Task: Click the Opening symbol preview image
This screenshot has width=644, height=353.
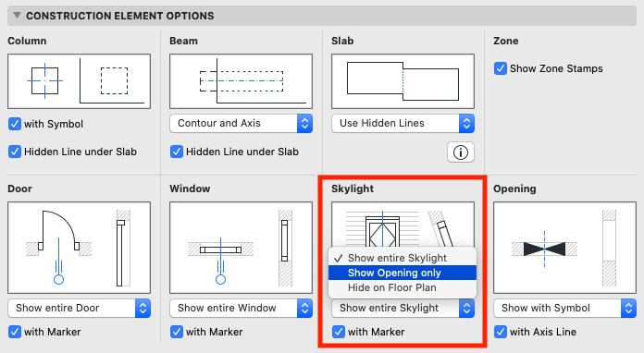Action: point(564,248)
